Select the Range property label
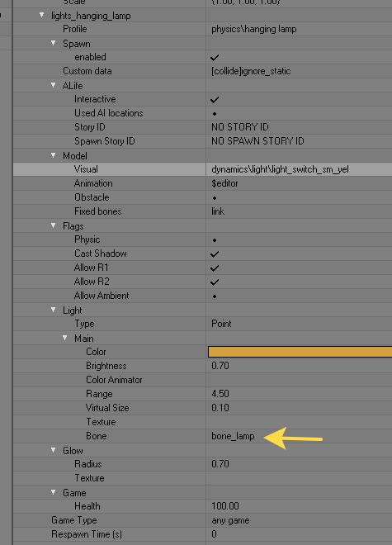The width and height of the screenshot is (392, 545). 99,394
